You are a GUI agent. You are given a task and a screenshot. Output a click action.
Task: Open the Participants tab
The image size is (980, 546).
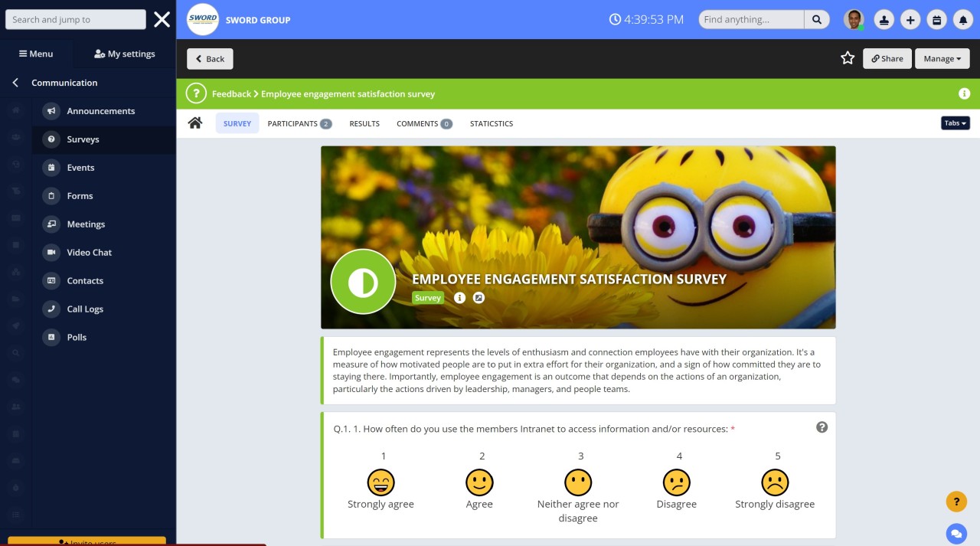click(294, 123)
